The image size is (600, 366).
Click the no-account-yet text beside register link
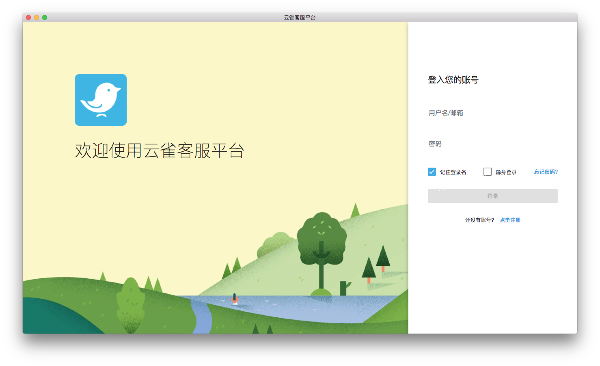[479, 220]
